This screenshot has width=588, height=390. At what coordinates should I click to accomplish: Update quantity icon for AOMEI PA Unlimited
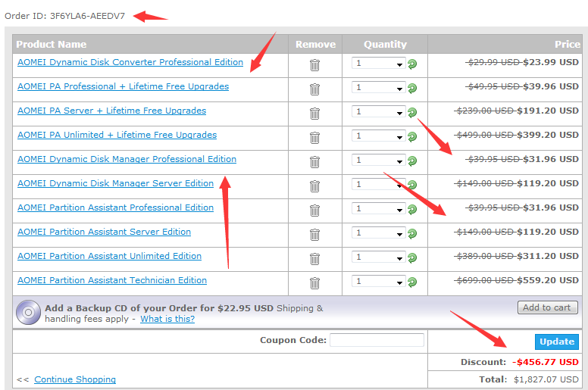412,137
